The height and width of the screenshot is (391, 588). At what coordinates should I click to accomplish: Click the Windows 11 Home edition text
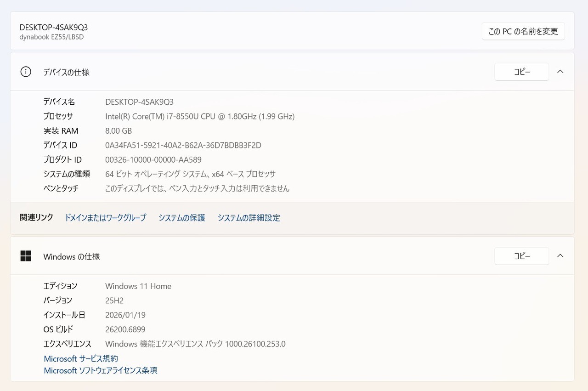138,286
